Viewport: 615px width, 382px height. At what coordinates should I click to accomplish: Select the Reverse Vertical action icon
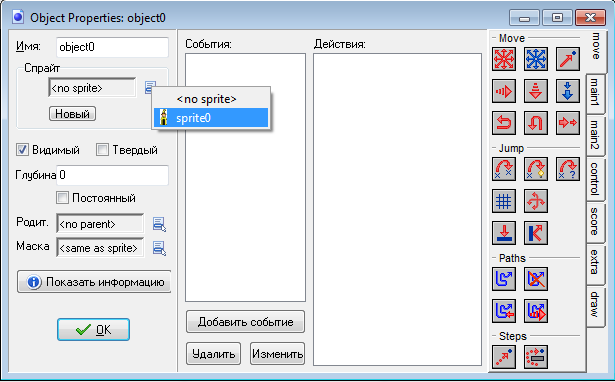[x=536, y=123]
